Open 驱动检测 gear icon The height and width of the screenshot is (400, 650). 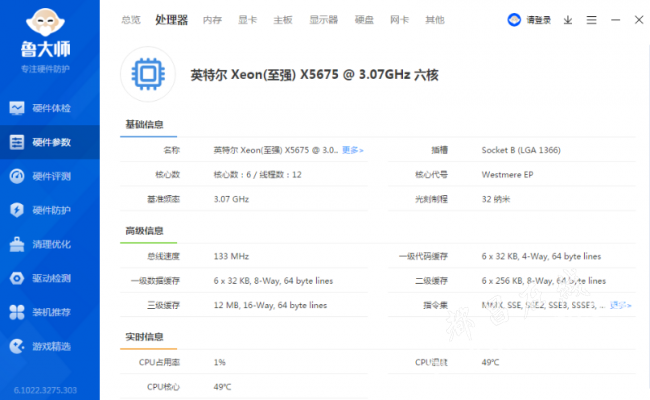click(x=17, y=278)
